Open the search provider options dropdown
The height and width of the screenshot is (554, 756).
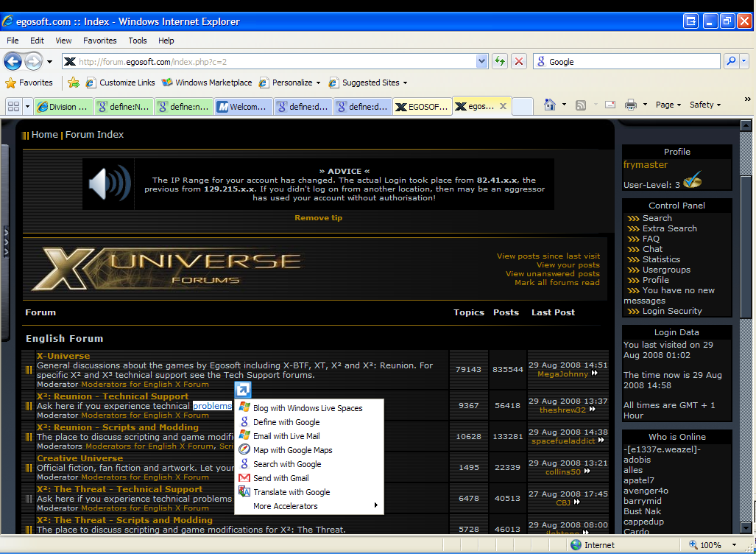[x=744, y=61]
